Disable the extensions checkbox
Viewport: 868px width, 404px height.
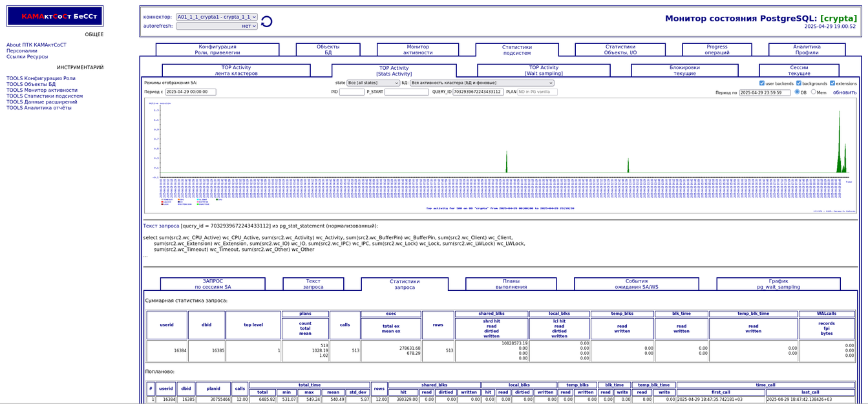(x=832, y=83)
